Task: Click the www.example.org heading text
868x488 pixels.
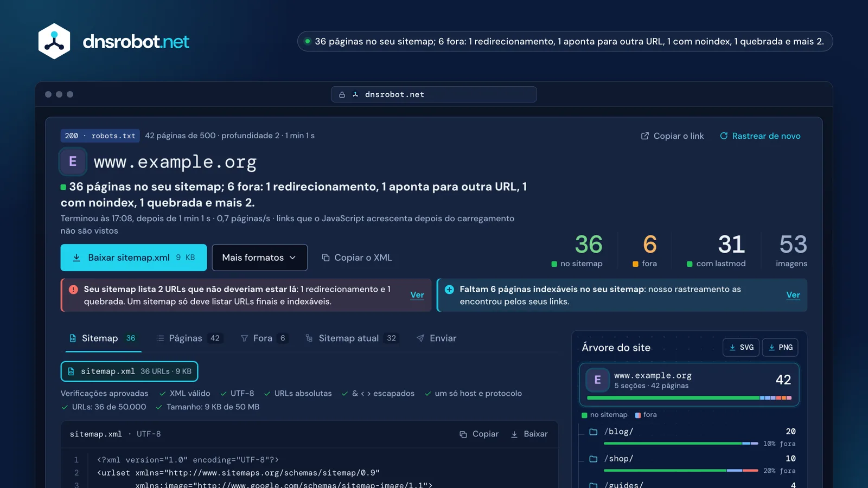Action: point(175,162)
